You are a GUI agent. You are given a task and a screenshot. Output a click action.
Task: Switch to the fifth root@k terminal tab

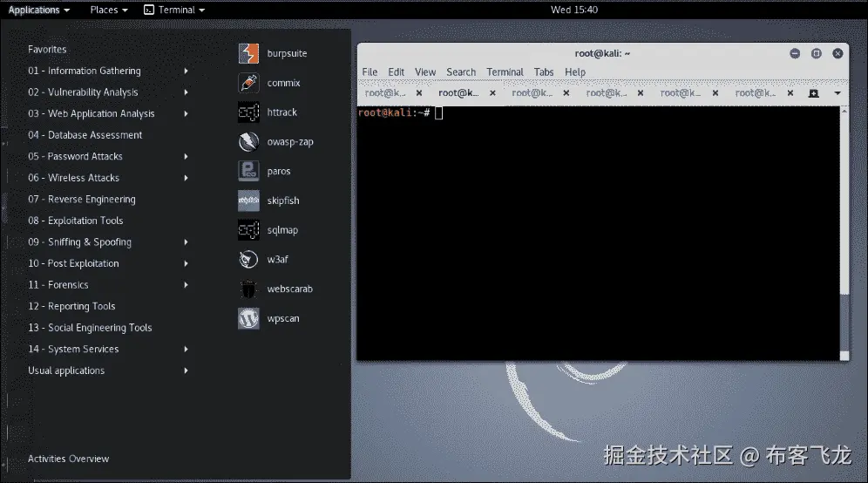pos(681,93)
